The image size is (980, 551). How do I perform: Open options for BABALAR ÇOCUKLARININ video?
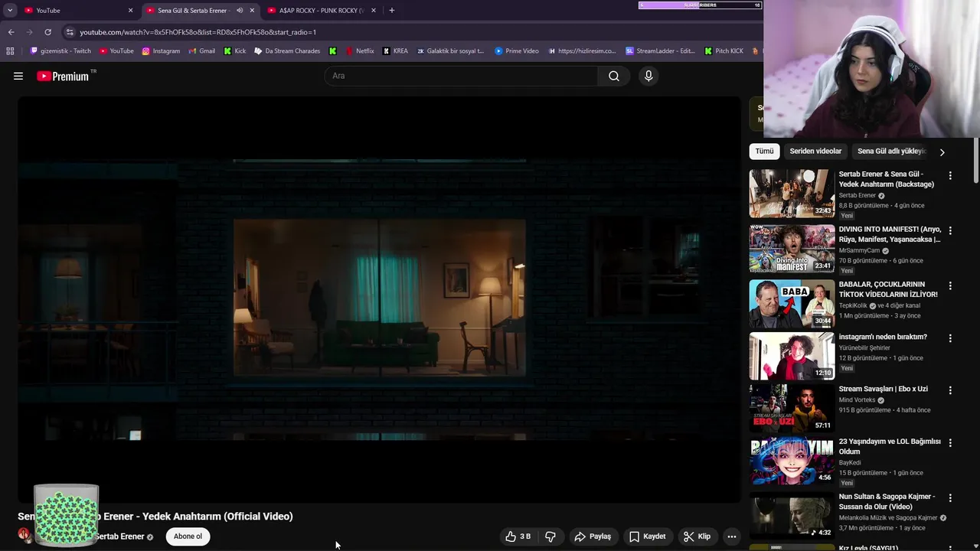950,285
